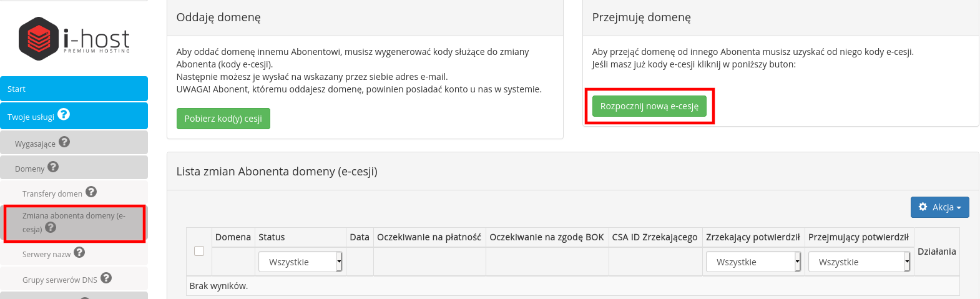Sort by the Domena column header

click(x=233, y=237)
